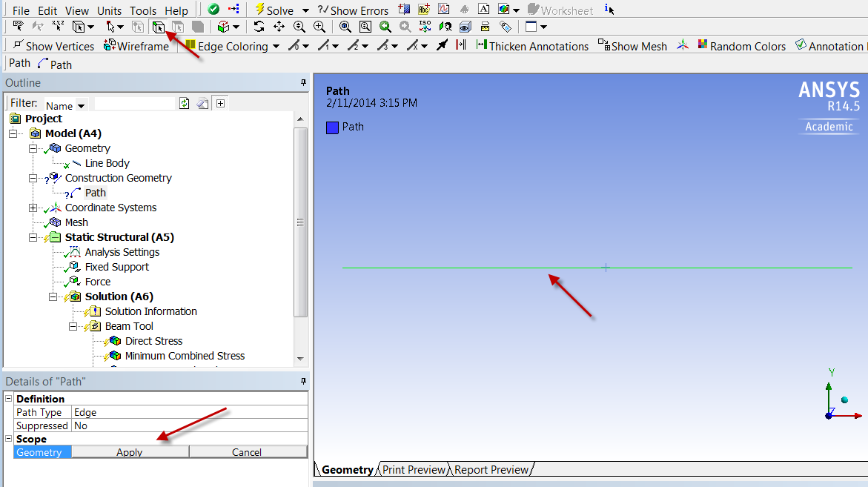
Task: Open the Edit menu
Action: click(x=47, y=10)
